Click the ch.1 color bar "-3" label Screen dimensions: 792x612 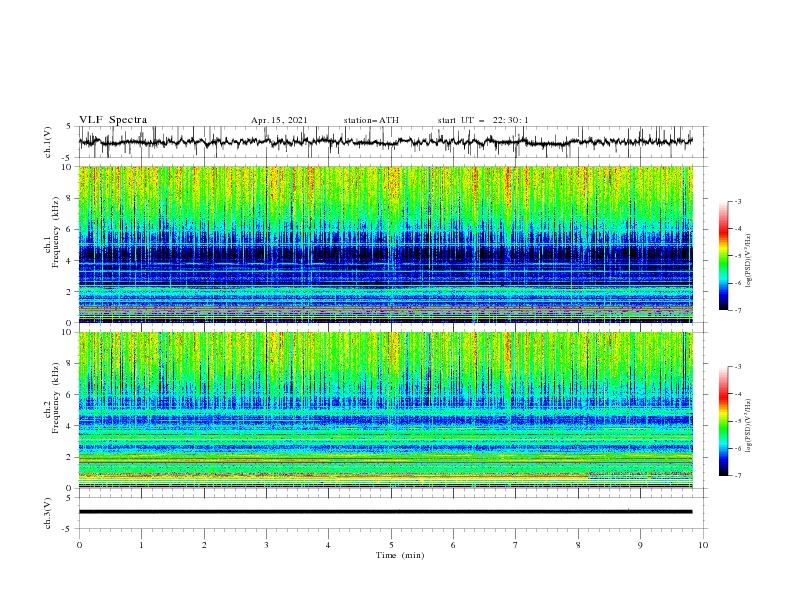tap(737, 201)
